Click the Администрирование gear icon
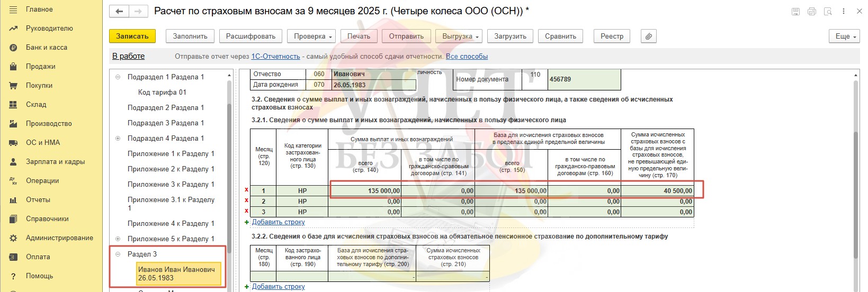The width and height of the screenshot is (868, 292). 14,238
